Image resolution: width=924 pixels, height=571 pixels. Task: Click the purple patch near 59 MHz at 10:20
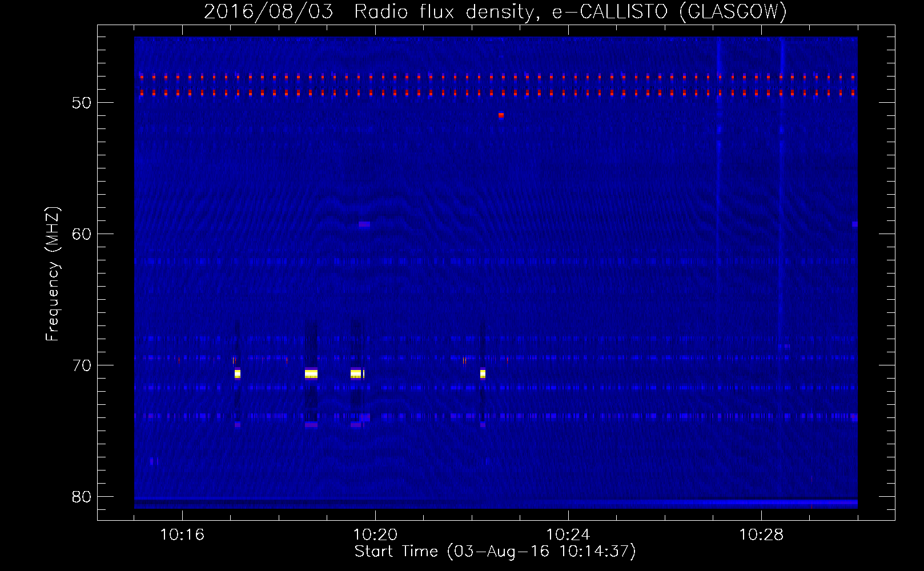(364, 224)
